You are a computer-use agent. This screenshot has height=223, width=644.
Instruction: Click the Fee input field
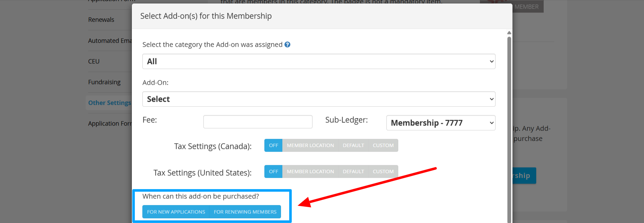click(258, 122)
